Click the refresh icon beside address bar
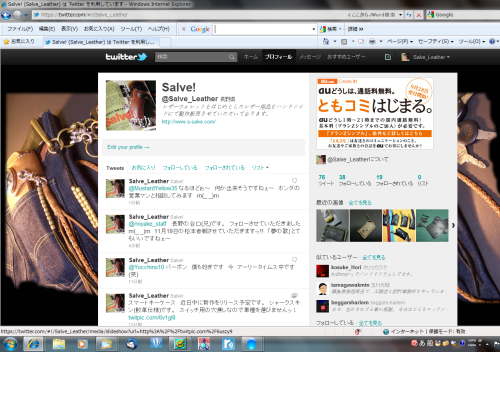This screenshot has width=500, height=400. point(409,15)
